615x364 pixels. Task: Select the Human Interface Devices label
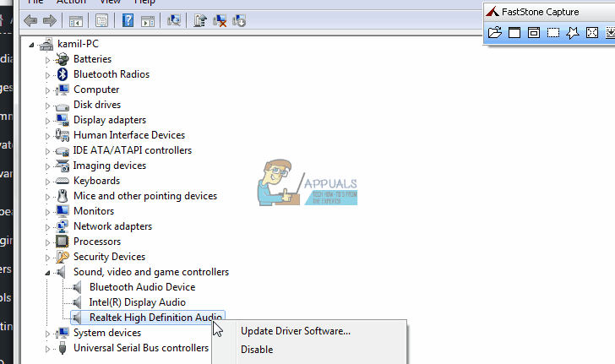129,135
